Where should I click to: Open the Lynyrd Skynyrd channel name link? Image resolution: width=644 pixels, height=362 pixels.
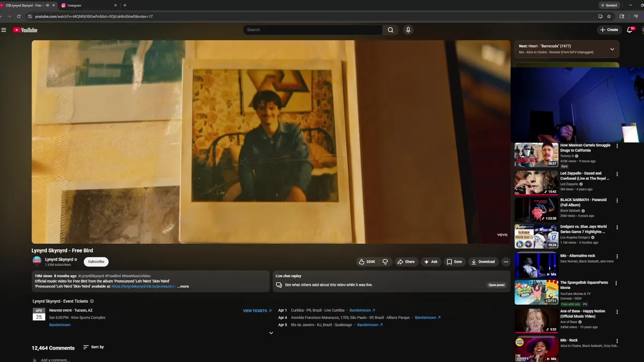pyautogui.click(x=59, y=259)
